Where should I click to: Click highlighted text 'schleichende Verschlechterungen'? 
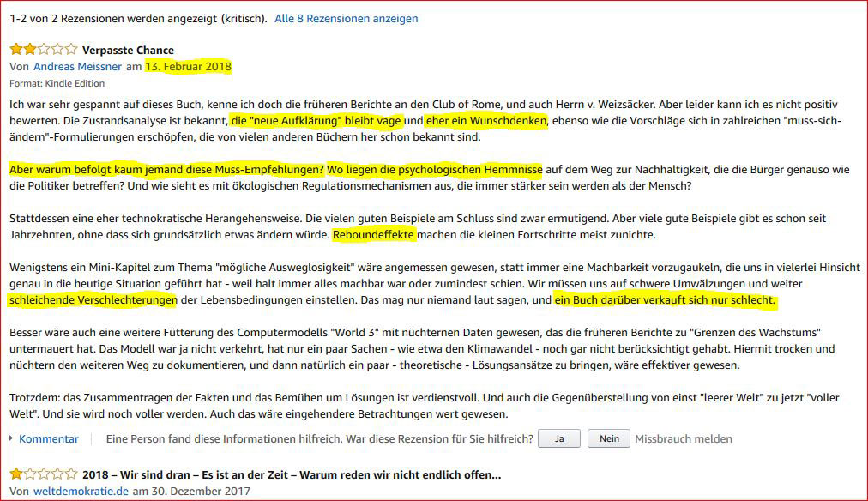(93, 300)
